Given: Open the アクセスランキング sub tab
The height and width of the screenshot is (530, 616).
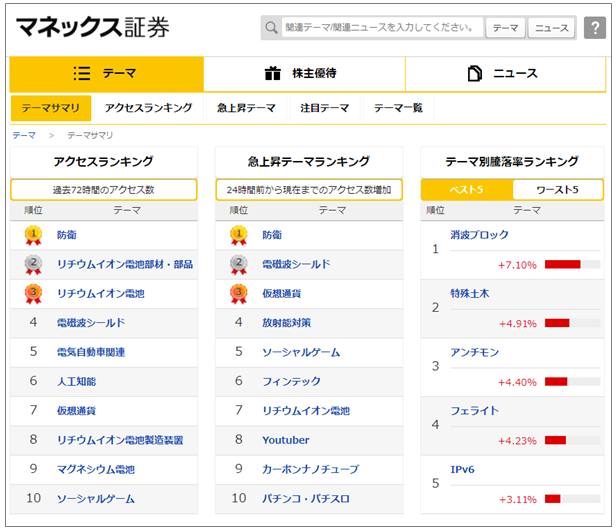Looking at the screenshot, I should click(148, 108).
